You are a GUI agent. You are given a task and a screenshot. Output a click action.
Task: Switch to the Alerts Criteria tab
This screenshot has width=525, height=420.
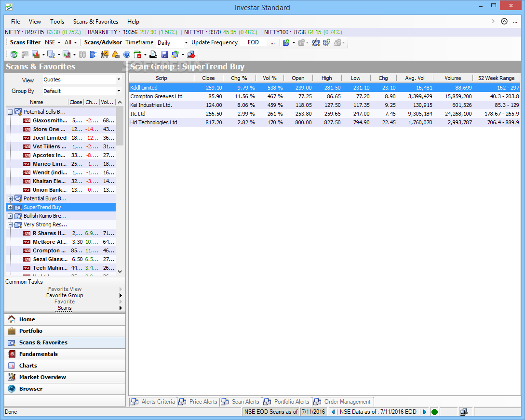[153, 402]
